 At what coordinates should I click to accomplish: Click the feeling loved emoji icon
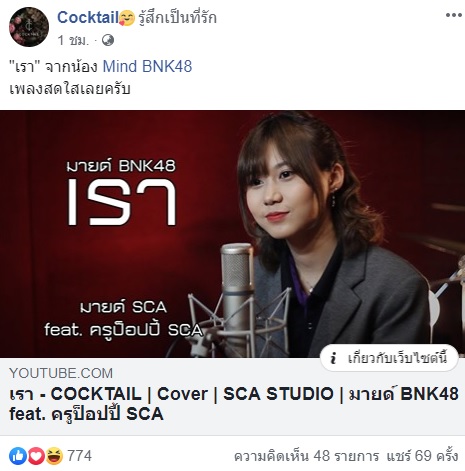[127, 18]
